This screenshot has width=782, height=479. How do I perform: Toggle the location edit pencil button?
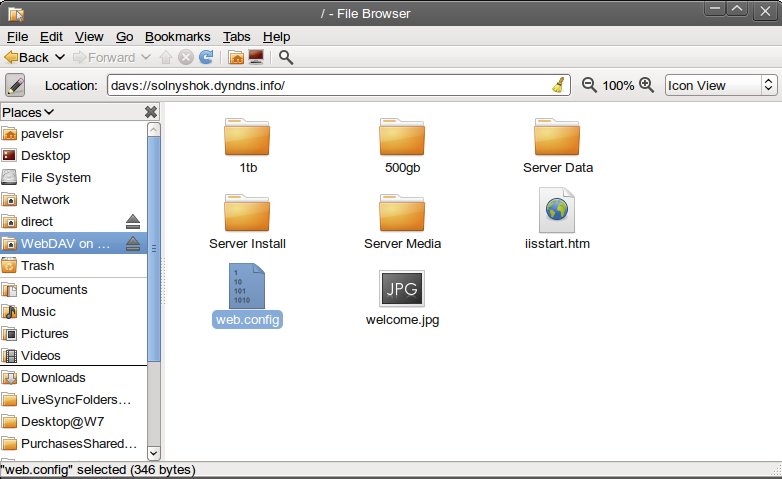coord(15,85)
